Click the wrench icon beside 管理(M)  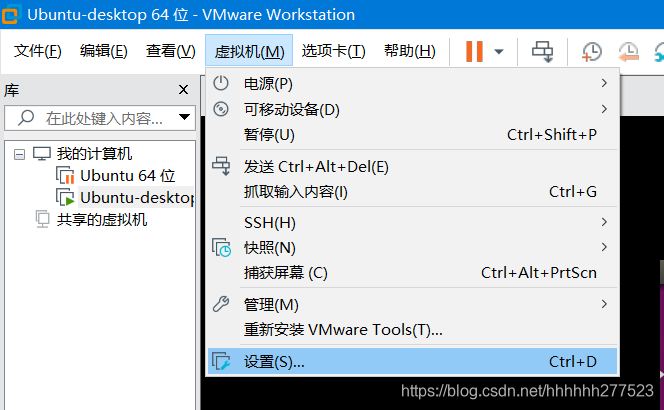(x=221, y=304)
